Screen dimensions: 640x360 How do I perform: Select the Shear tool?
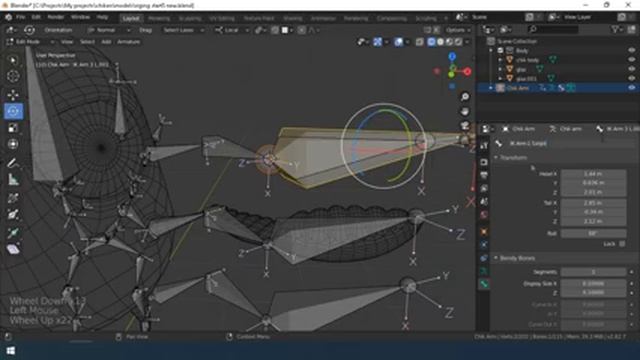pos(13,249)
